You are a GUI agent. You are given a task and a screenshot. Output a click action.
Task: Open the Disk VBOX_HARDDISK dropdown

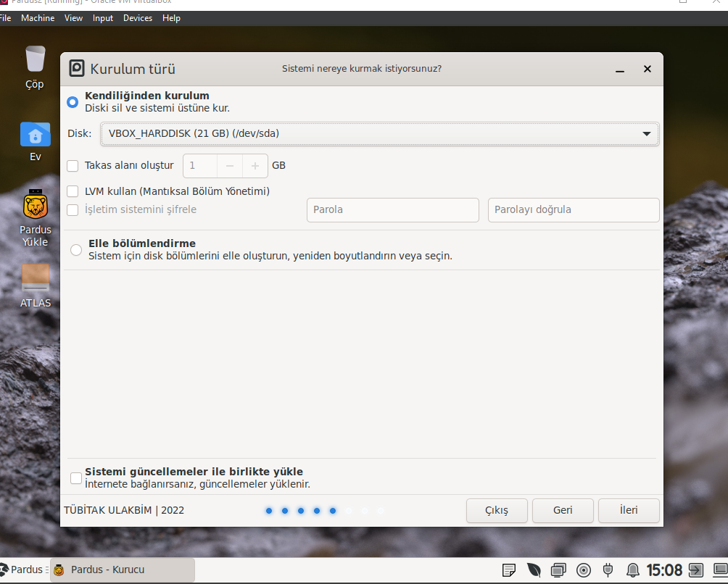380,133
